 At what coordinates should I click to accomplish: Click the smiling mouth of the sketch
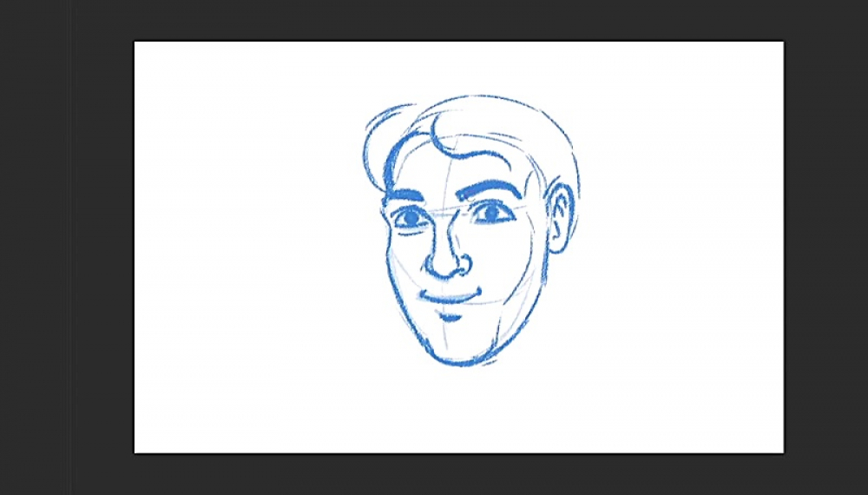pos(450,297)
